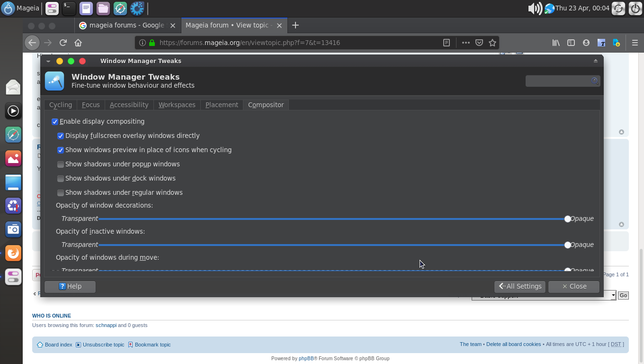Image resolution: width=644 pixels, height=364 pixels.
Task: Toggle reader view in address bar
Action: pos(446,43)
